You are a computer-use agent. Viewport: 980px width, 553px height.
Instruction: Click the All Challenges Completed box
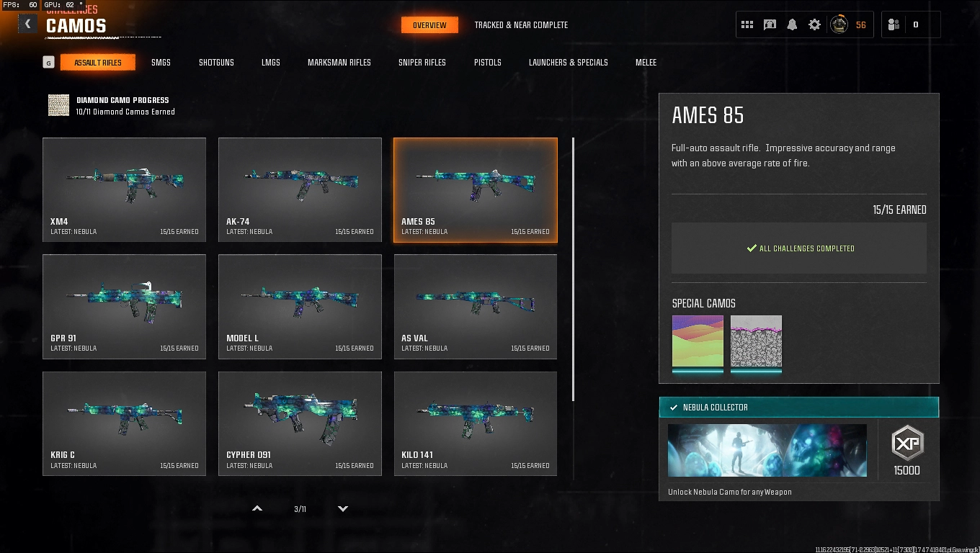coord(799,248)
